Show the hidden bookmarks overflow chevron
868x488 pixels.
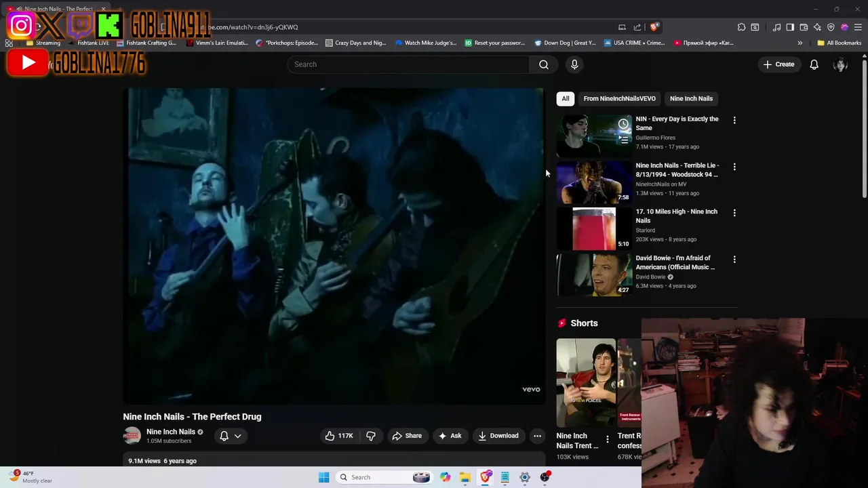coord(800,43)
